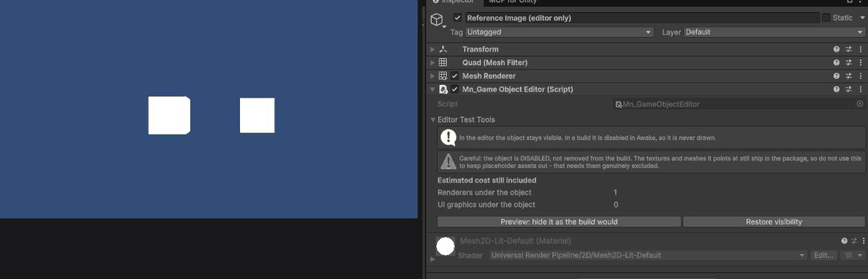Viewport: 868px width, 279px height.
Task: Open the Static flags dropdown arrow
Action: click(x=862, y=17)
